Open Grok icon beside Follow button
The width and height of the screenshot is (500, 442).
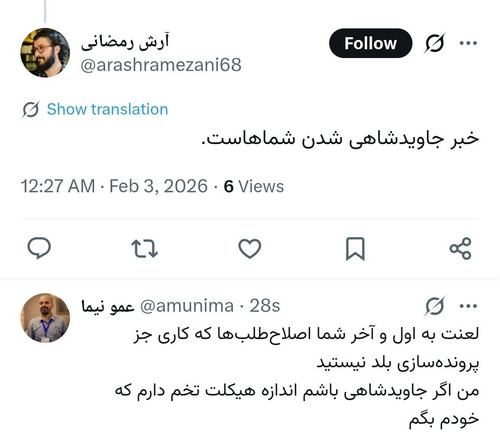coord(435,43)
